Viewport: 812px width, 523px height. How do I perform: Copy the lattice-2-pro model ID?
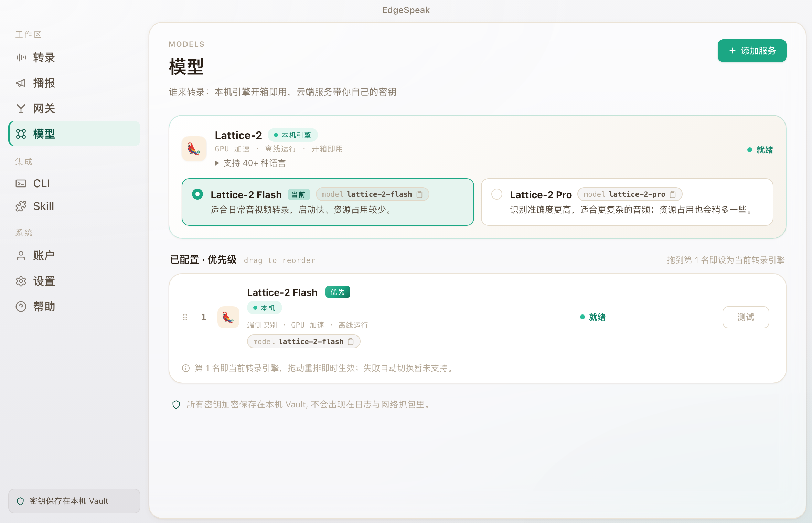click(x=673, y=194)
